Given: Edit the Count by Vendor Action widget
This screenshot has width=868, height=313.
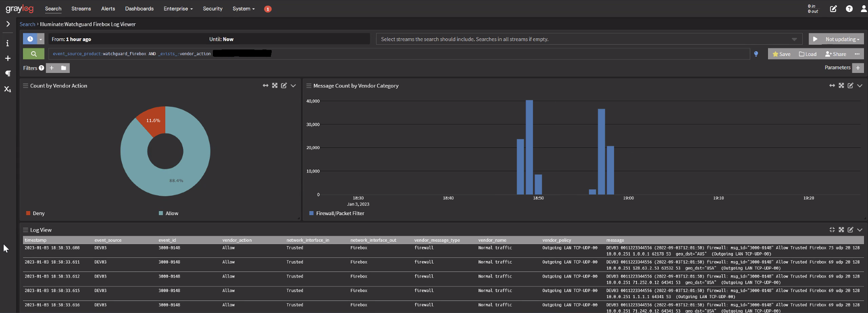Looking at the screenshot, I should 284,85.
